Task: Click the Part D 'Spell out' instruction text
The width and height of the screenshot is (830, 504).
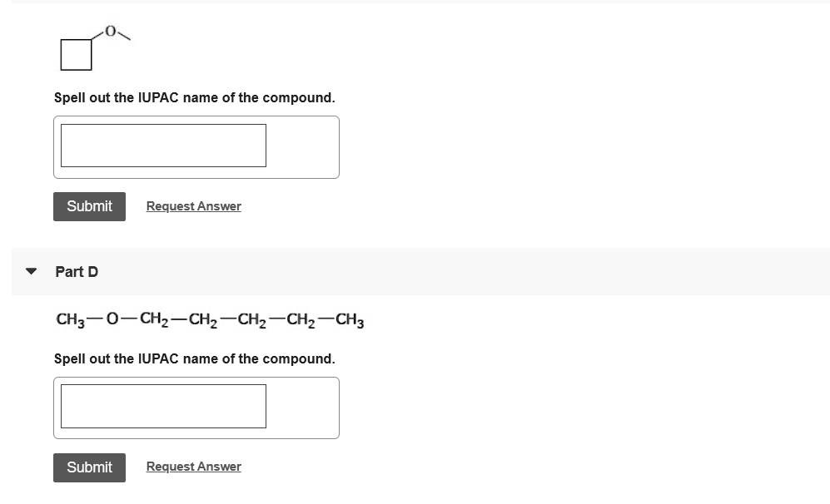Action: point(194,358)
